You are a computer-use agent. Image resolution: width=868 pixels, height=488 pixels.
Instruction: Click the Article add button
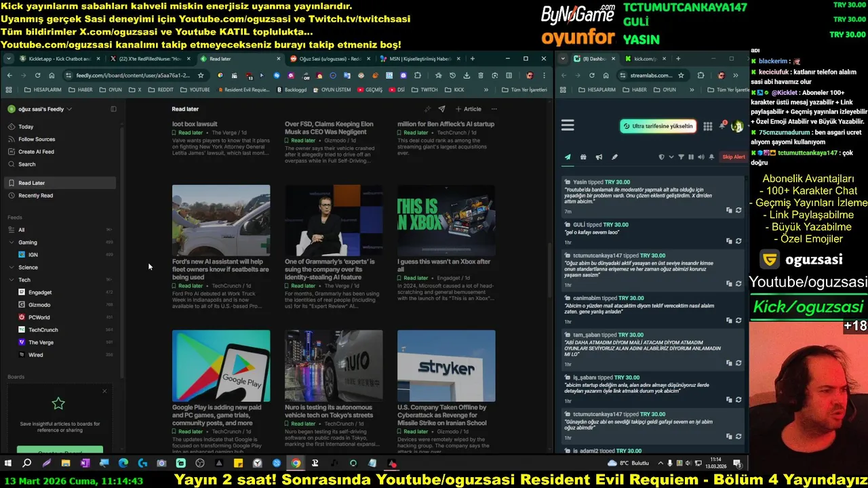(x=468, y=109)
